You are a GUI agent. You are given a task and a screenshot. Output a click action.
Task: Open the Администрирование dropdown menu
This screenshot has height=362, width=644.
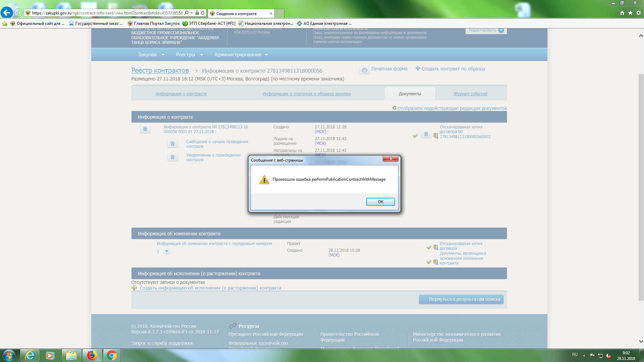[x=241, y=55]
